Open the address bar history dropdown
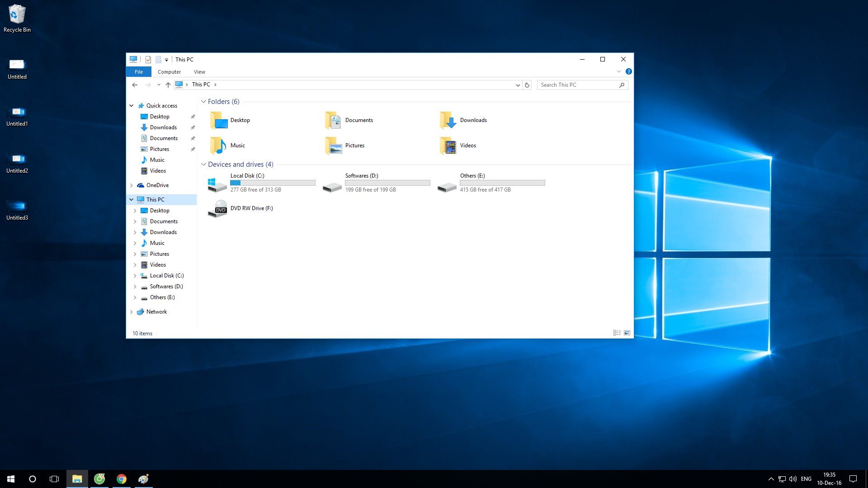868x488 pixels. (518, 85)
